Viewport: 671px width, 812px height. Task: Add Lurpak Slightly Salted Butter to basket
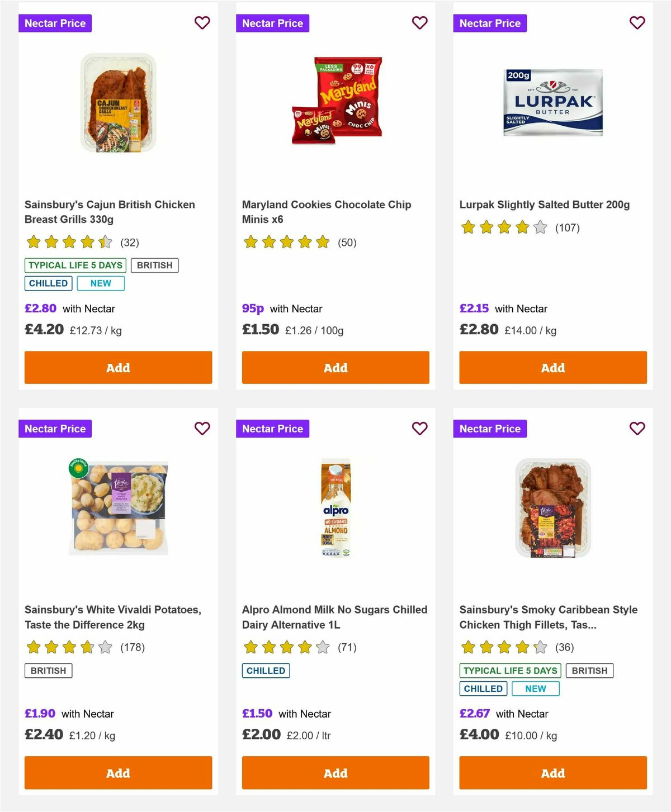pyautogui.click(x=552, y=368)
